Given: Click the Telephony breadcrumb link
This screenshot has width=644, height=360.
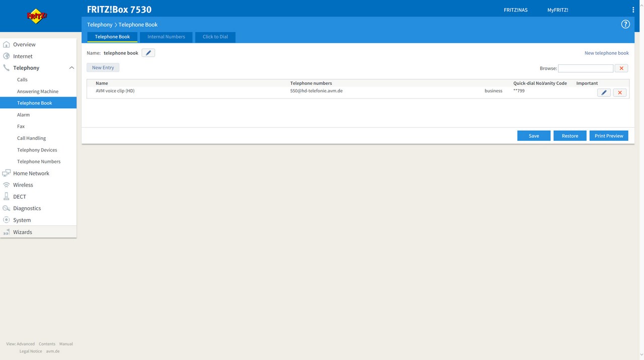Looking at the screenshot, I should (100, 25).
